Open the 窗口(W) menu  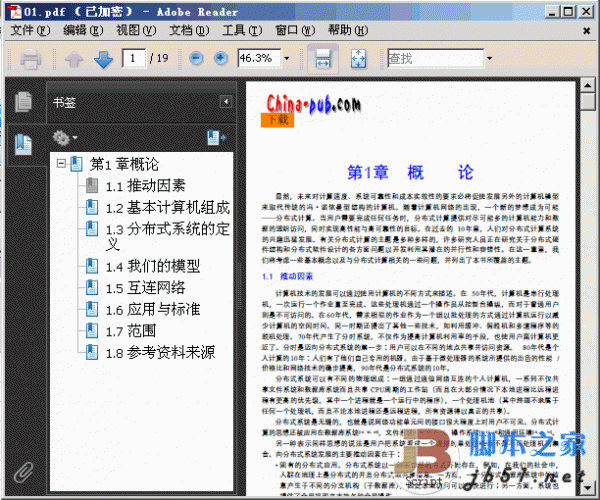pos(295,30)
